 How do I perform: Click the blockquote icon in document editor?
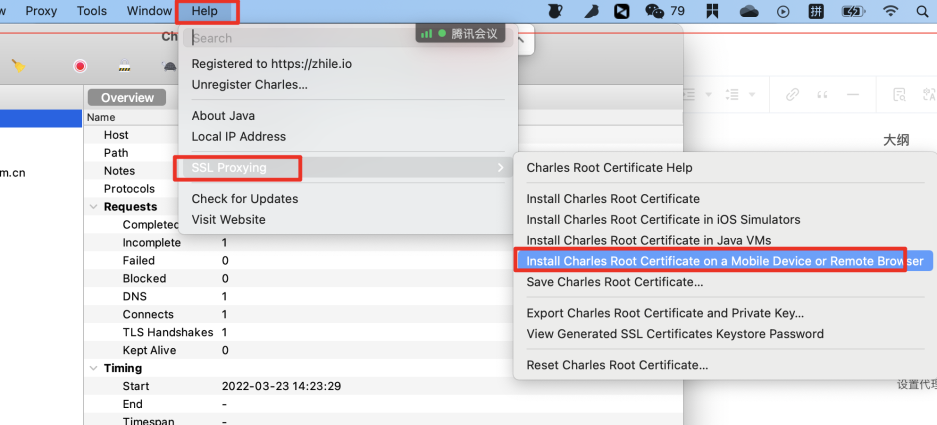pos(822,94)
